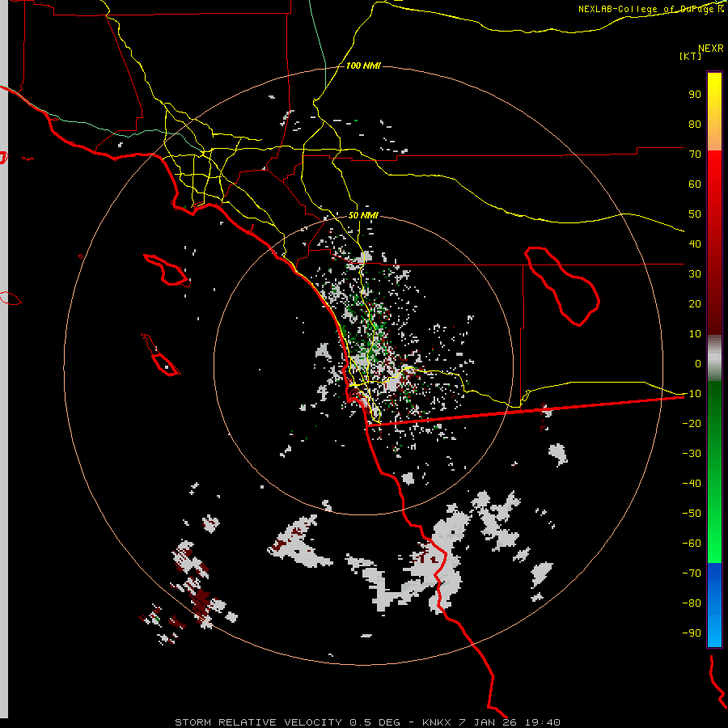This screenshot has height=728, width=728.
Task: Click the '-30' value on the velocity scale
Action: click(x=692, y=454)
